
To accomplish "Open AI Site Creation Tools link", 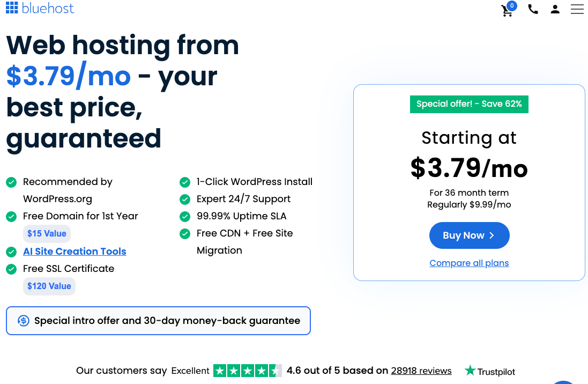I will click(75, 251).
